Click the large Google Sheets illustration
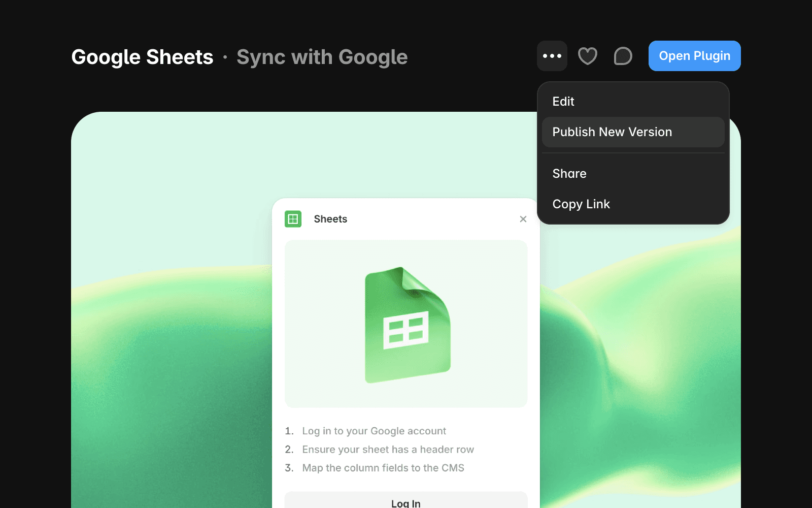The height and width of the screenshot is (508, 812). (x=408, y=325)
